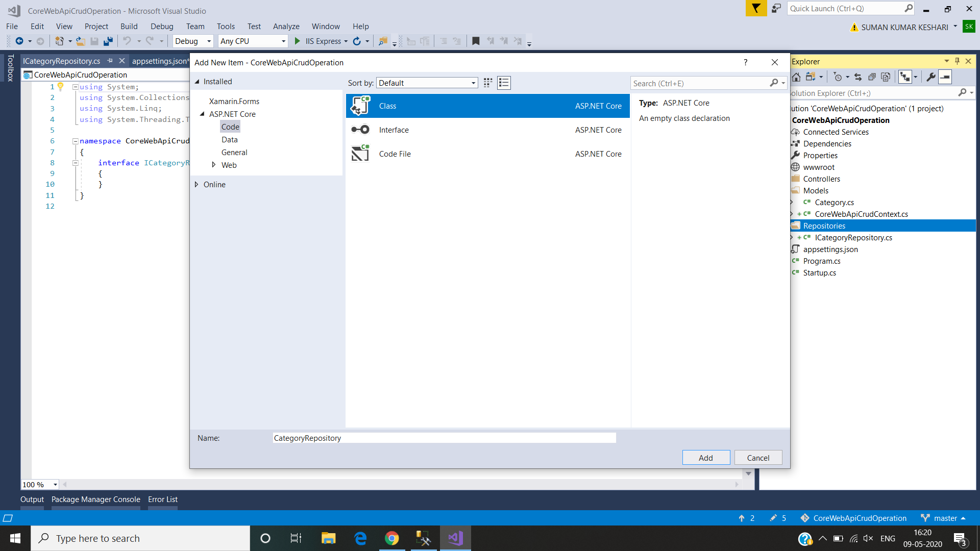This screenshot has width=980, height=551.
Task: Toggle list view mode in dialog
Action: tap(504, 83)
